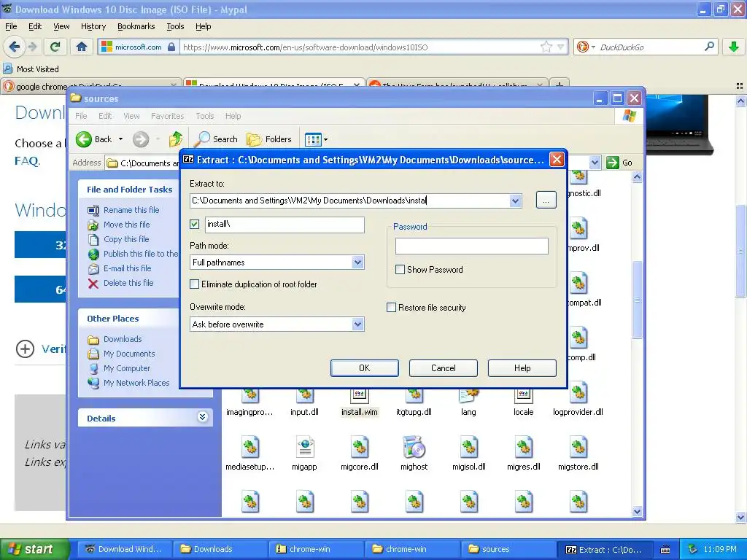Toggle the Folders pane in sources window

tap(269, 139)
